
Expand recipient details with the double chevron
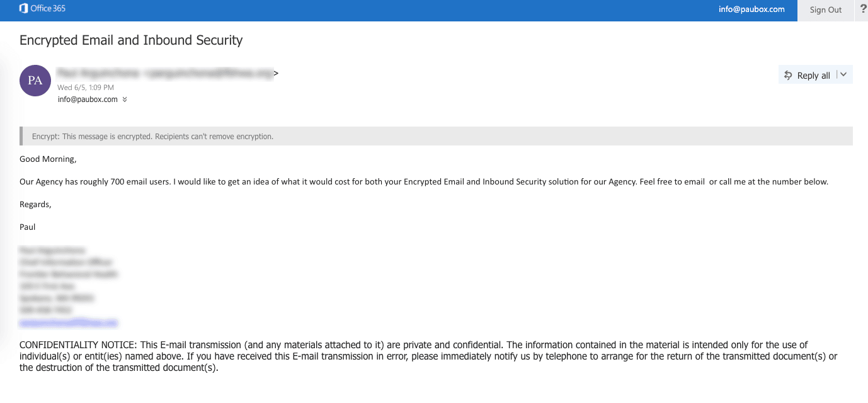pyautogui.click(x=125, y=99)
